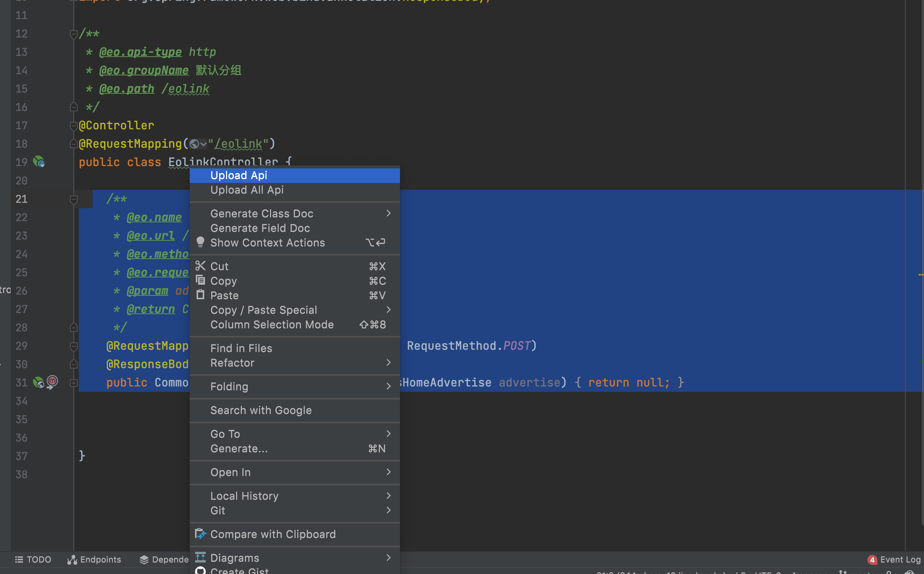Click the Copy pages icon
The image size is (924, 574).
(200, 280)
